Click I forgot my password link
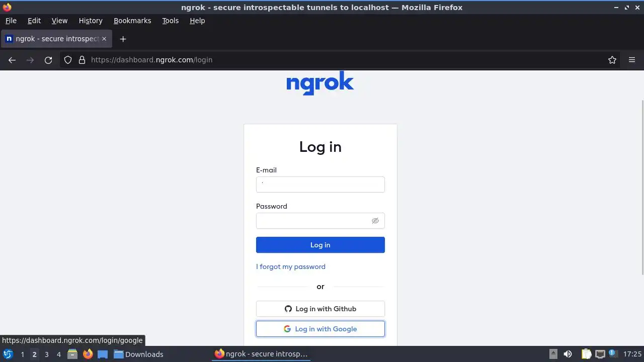This screenshot has height=362, width=644. tap(291, 266)
